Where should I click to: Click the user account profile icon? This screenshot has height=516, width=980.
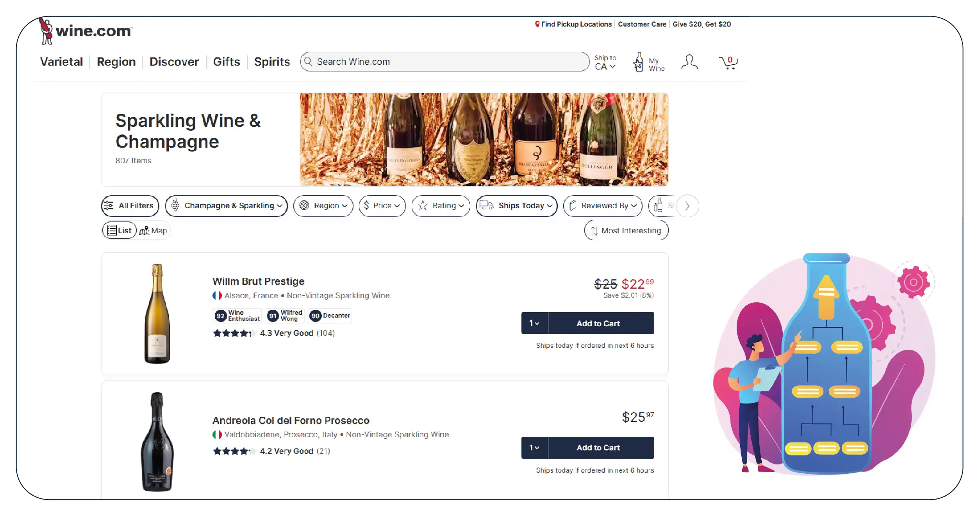(689, 62)
